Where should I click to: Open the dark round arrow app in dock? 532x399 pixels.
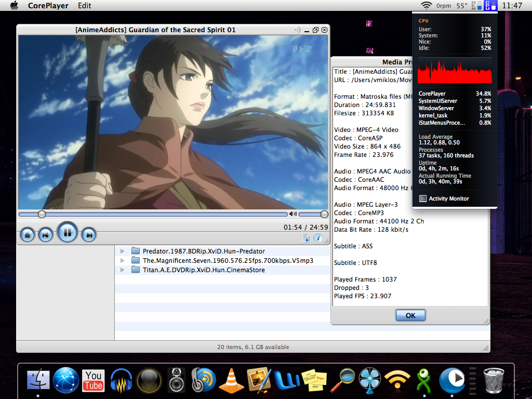click(x=149, y=380)
